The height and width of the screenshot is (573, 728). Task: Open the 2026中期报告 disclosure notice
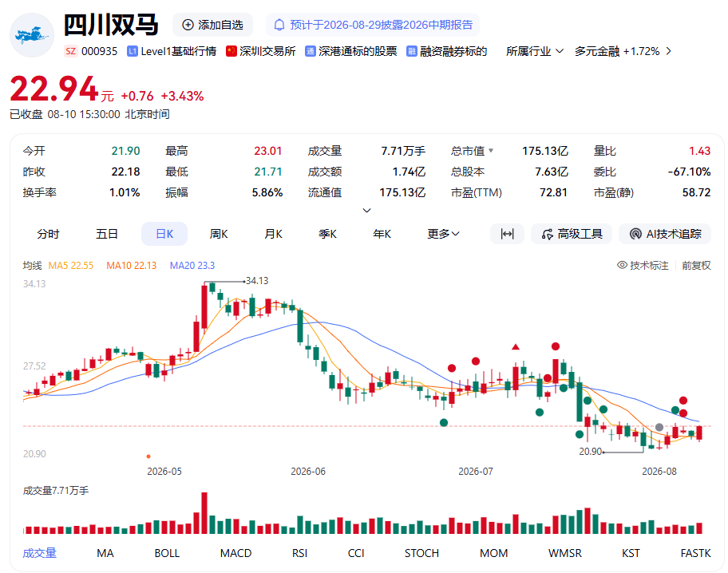(x=372, y=25)
